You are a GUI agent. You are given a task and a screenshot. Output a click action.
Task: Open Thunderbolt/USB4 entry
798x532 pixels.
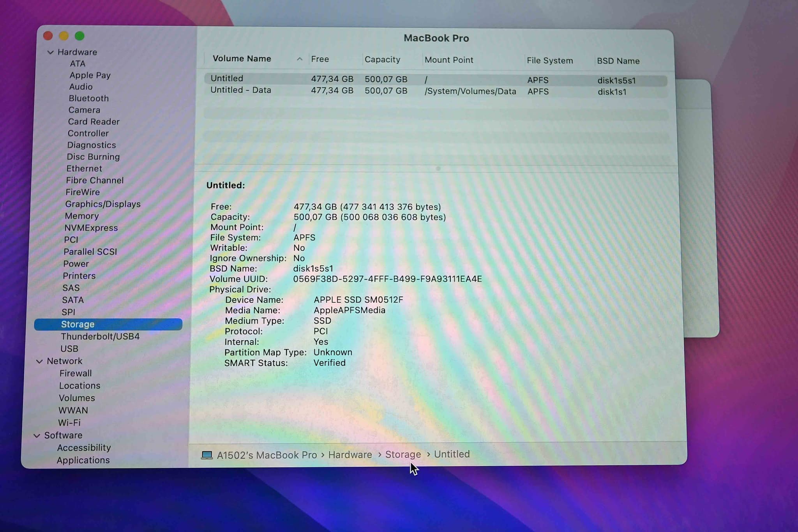click(x=100, y=337)
